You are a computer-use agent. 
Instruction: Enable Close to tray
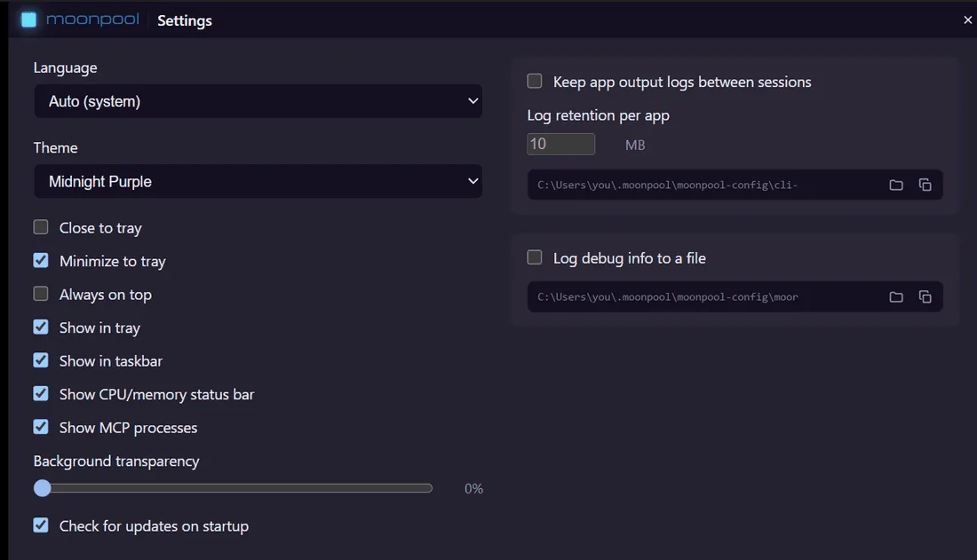(41, 227)
